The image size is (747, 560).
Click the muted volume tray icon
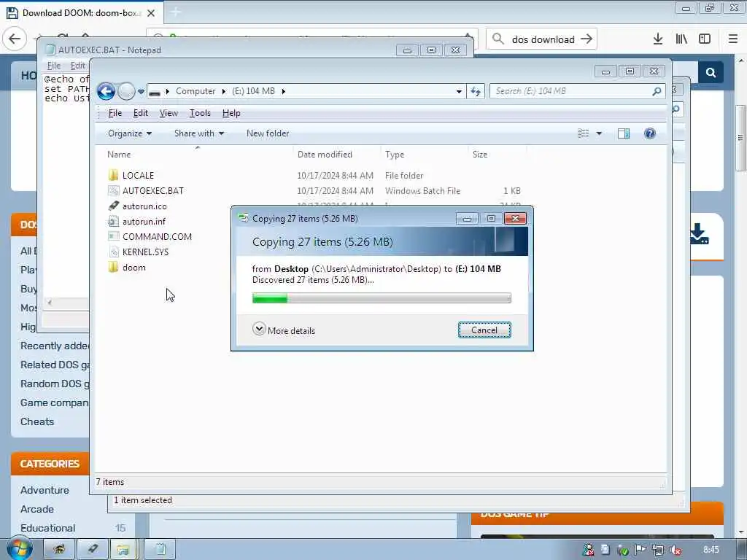tap(676, 551)
